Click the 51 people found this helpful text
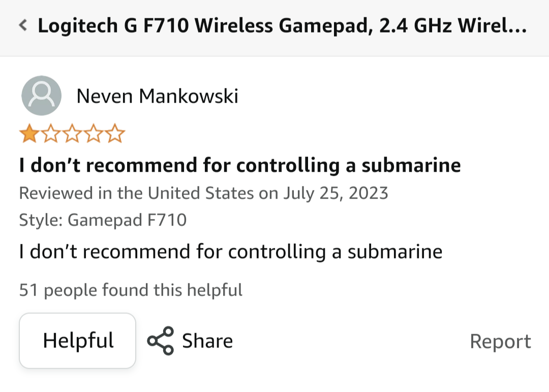Screen dimensions: 549x392 coord(131,290)
